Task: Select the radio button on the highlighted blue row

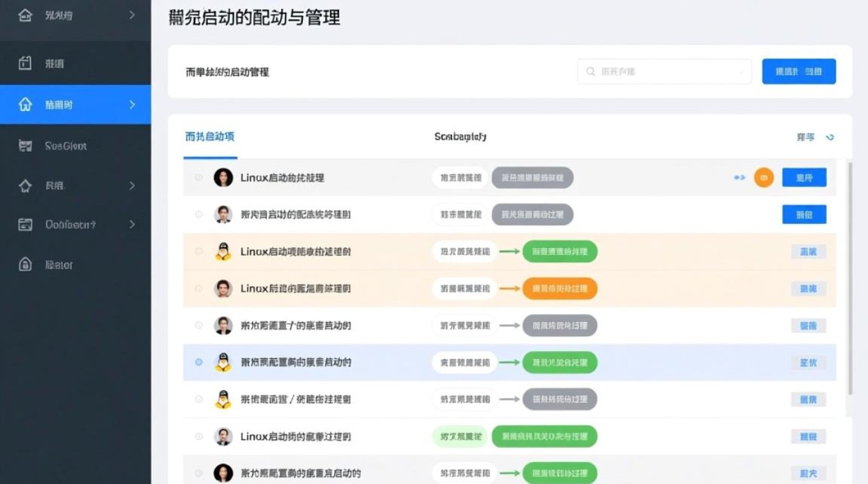Action: click(199, 362)
